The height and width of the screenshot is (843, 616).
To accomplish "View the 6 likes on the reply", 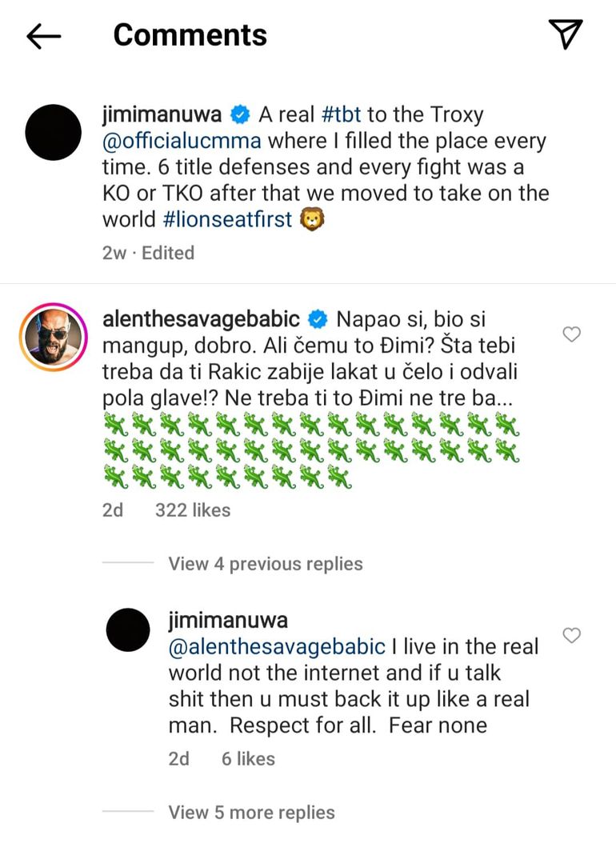I will pyautogui.click(x=248, y=759).
